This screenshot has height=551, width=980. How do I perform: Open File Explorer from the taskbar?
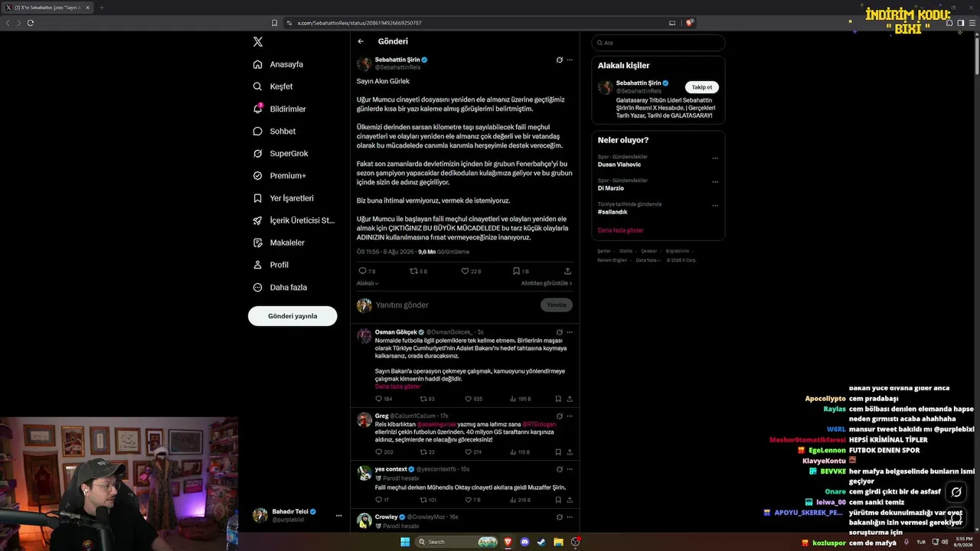(x=559, y=542)
